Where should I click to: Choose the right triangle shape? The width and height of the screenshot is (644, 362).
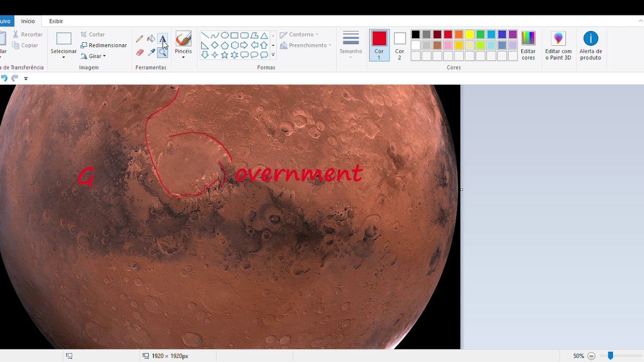[x=205, y=45]
